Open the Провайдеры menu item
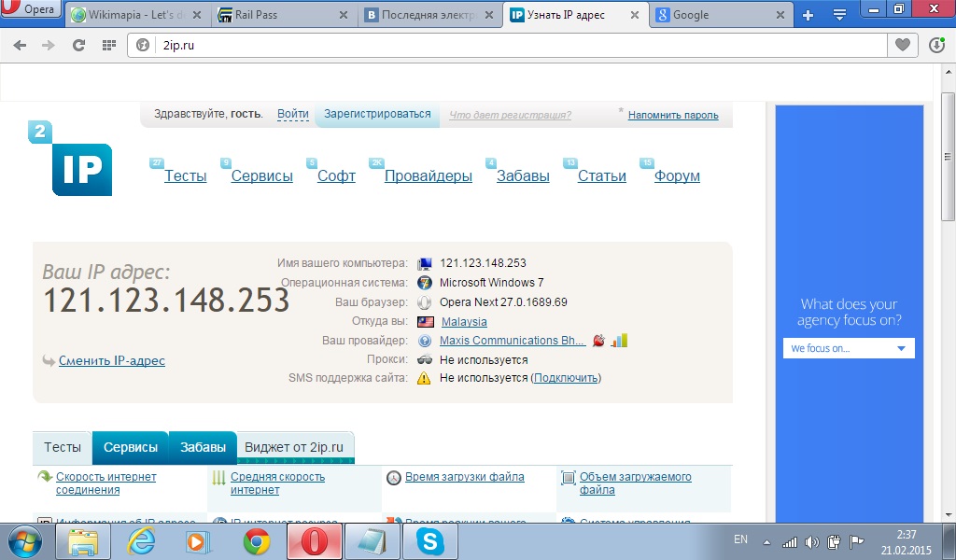Viewport: 956px width, 560px height. (x=428, y=176)
